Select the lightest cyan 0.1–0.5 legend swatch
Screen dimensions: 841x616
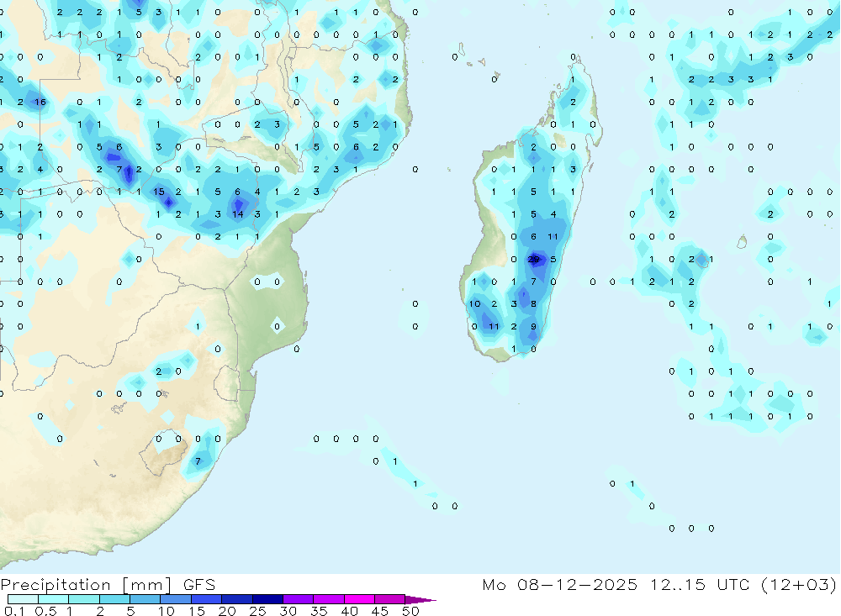click(23, 599)
